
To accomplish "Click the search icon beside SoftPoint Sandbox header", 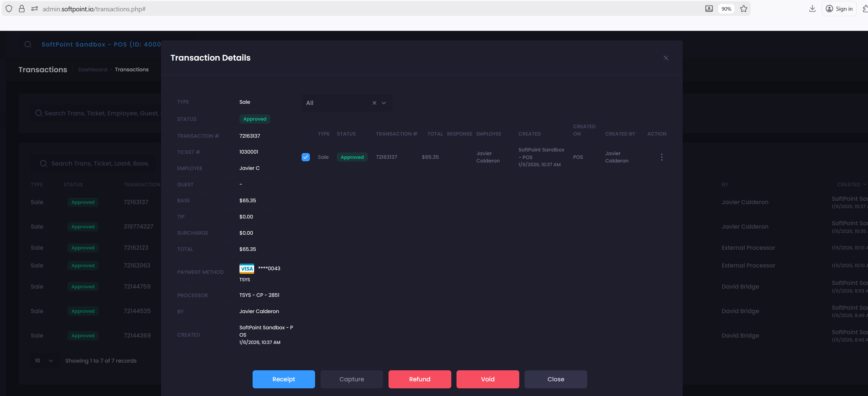I will pyautogui.click(x=28, y=44).
